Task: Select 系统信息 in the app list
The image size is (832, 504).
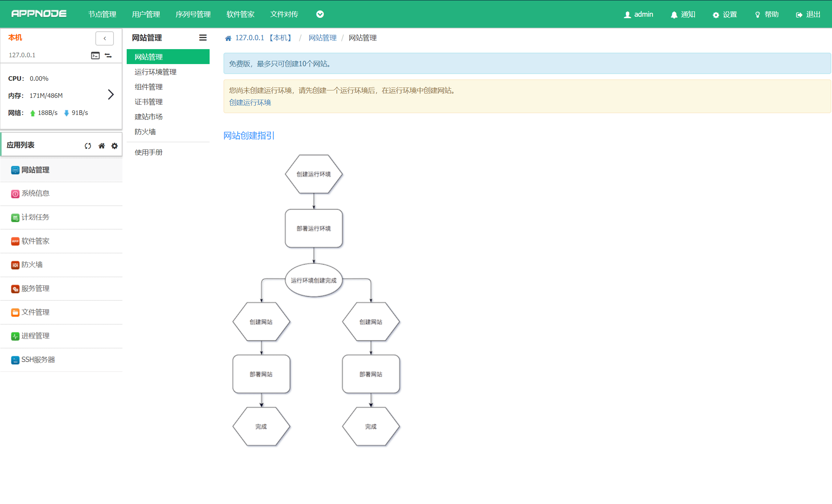Action: click(x=62, y=194)
